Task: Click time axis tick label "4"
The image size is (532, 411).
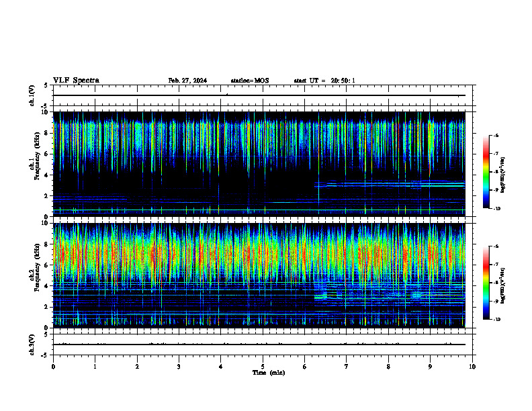Action: pyautogui.click(x=220, y=367)
